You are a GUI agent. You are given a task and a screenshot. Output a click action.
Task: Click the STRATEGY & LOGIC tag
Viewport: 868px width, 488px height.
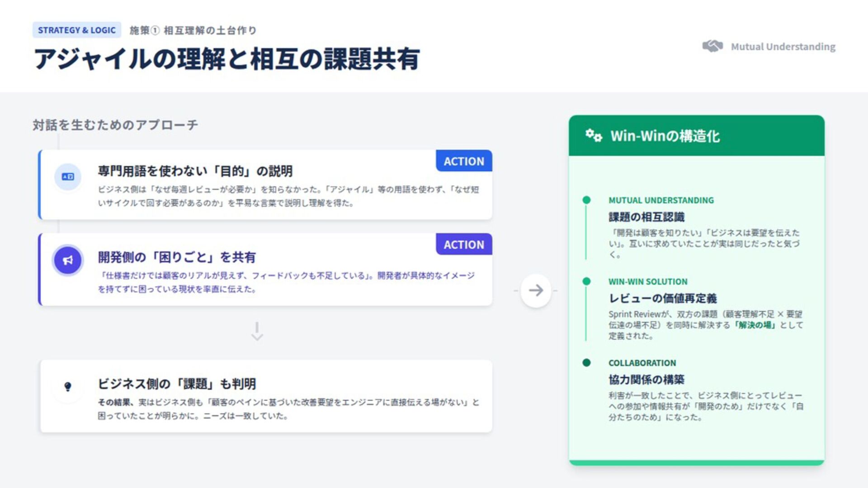click(x=76, y=30)
